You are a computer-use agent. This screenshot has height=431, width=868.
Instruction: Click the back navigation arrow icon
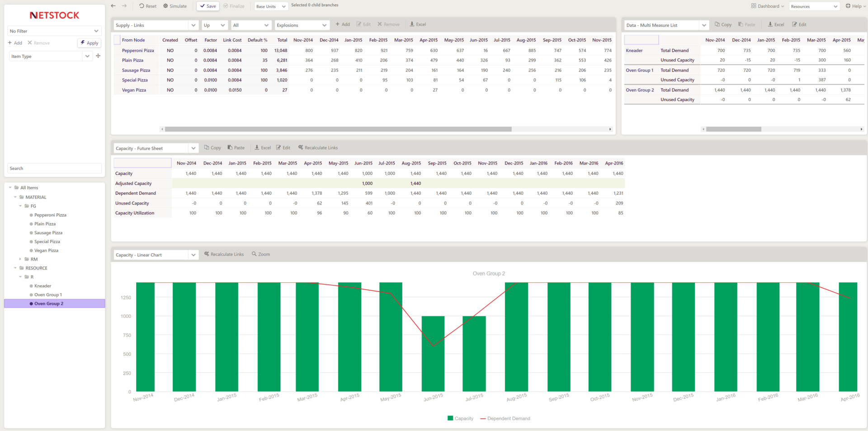[113, 6]
